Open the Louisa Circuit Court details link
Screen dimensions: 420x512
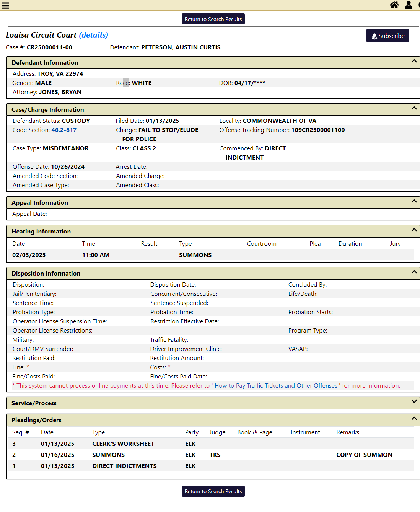(x=94, y=35)
